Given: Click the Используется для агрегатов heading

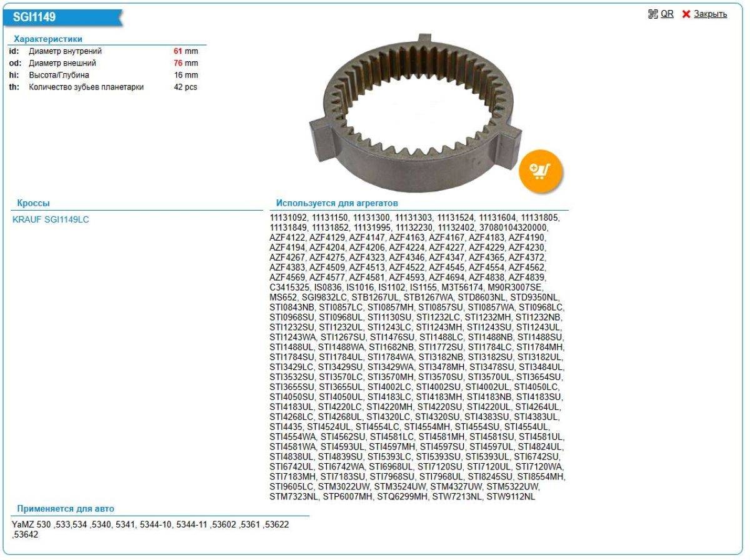Looking at the screenshot, I should coord(337,203).
